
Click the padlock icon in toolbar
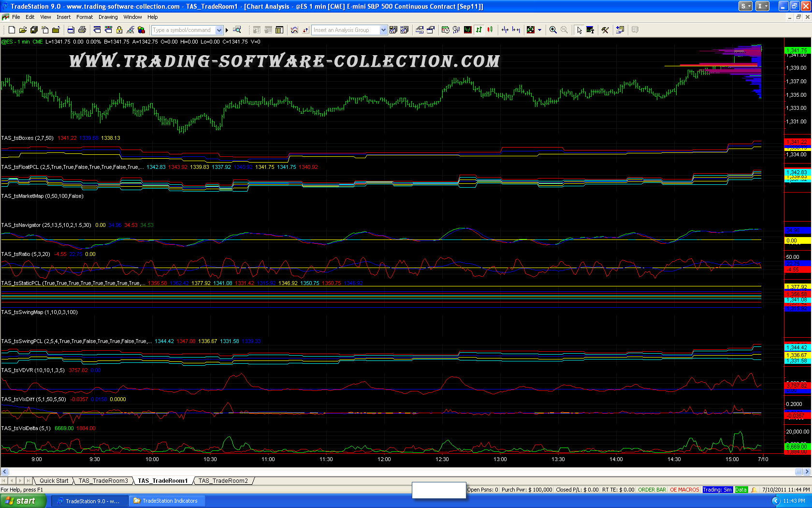(x=119, y=30)
